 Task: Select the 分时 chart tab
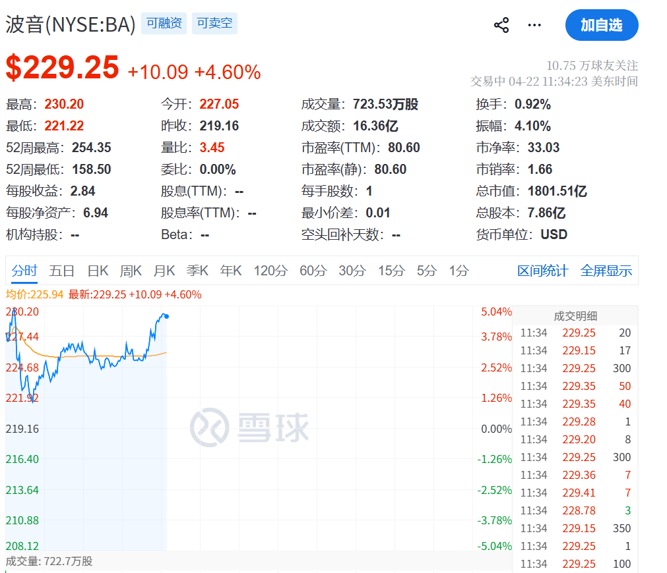[x=24, y=270]
